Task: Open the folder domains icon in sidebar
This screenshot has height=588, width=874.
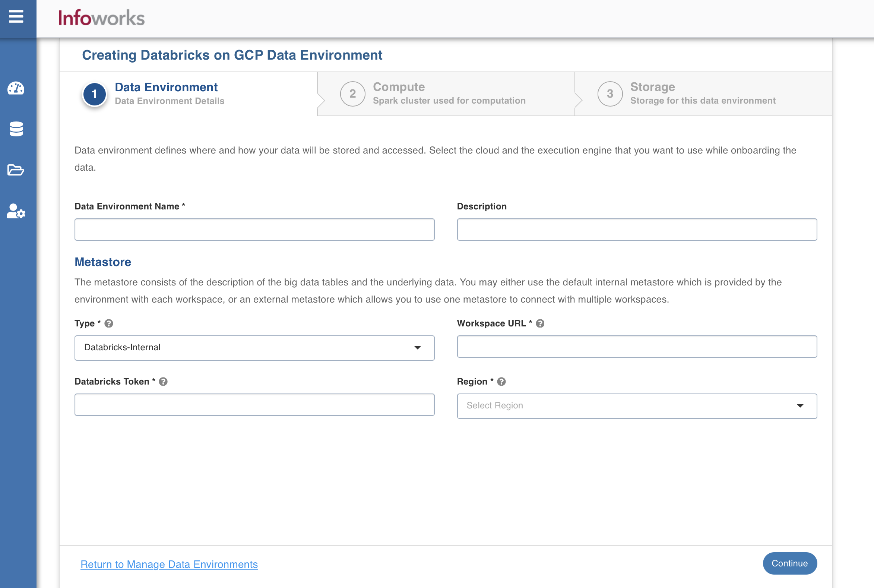Action: pos(16,170)
